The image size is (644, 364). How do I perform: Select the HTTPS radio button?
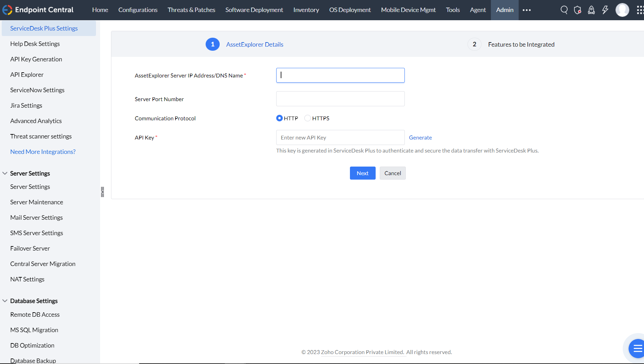click(307, 118)
